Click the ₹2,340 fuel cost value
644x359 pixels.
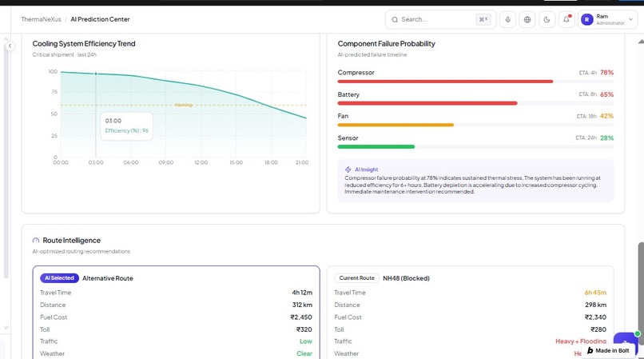(x=595, y=317)
